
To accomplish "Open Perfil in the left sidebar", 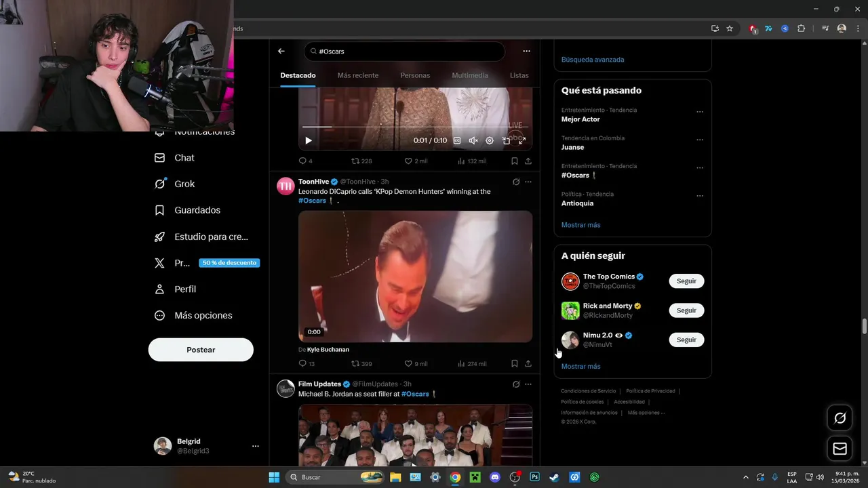I will pyautogui.click(x=176, y=289).
